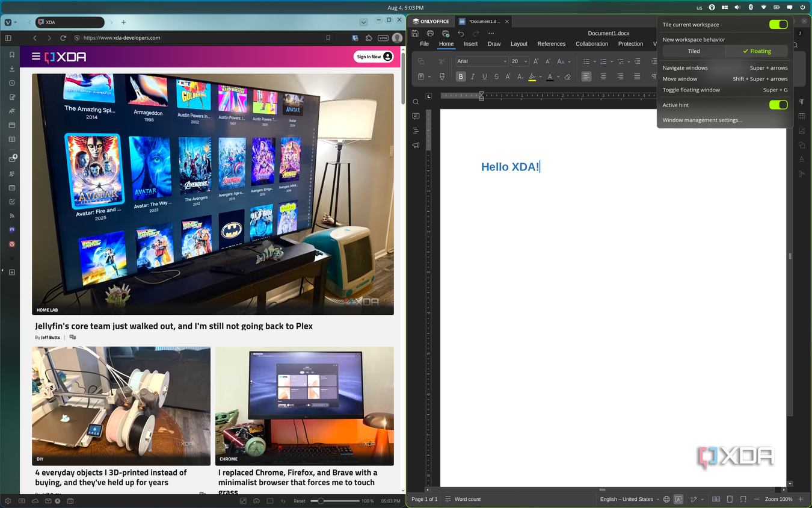The width and height of the screenshot is (812, 508).
Task: Switch to the Layout tab
Action: 519,44
